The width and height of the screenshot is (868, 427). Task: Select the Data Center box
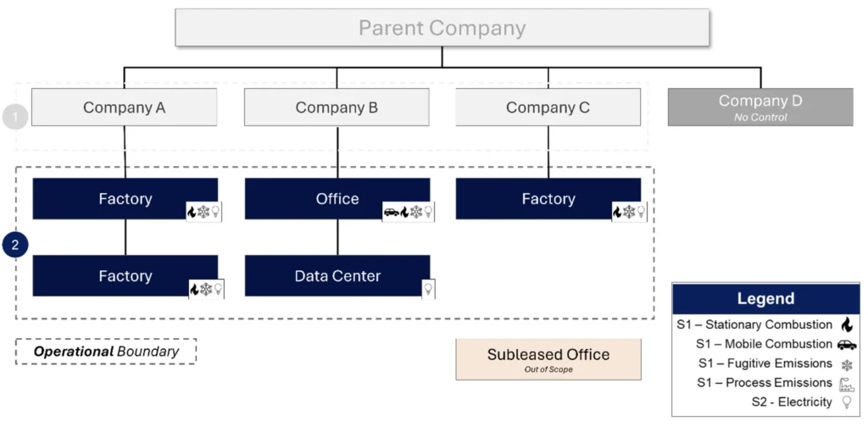(x=337, y=275)
